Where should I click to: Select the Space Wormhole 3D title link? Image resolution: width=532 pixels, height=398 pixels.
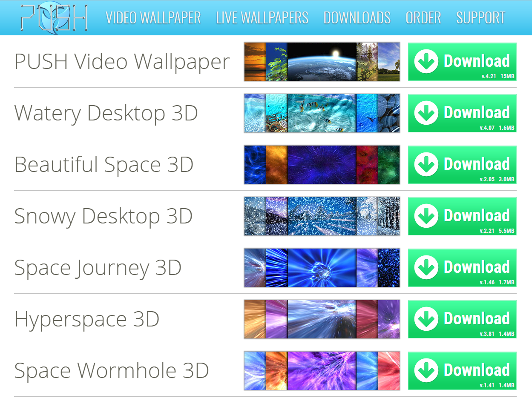[112, 370]
